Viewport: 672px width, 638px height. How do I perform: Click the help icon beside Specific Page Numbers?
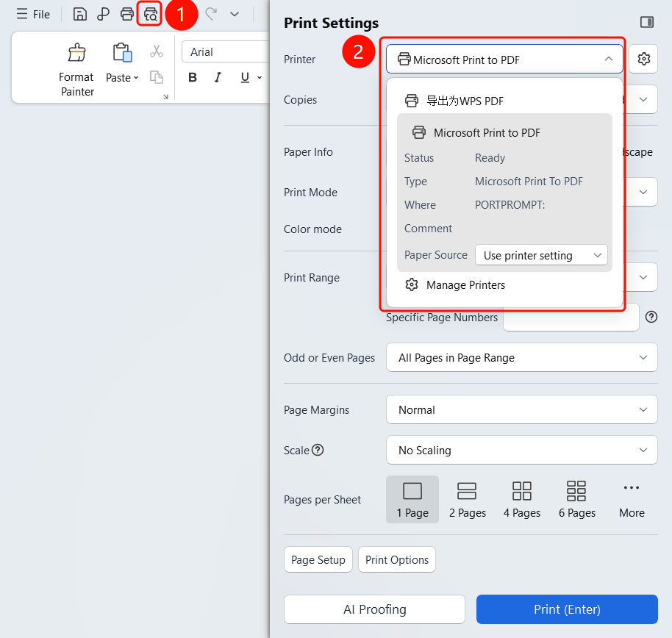[651, 317]
